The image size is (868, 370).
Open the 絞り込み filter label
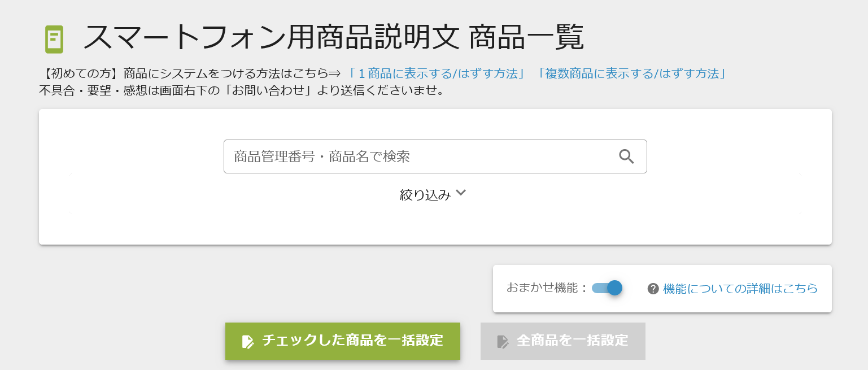[425, 195]
